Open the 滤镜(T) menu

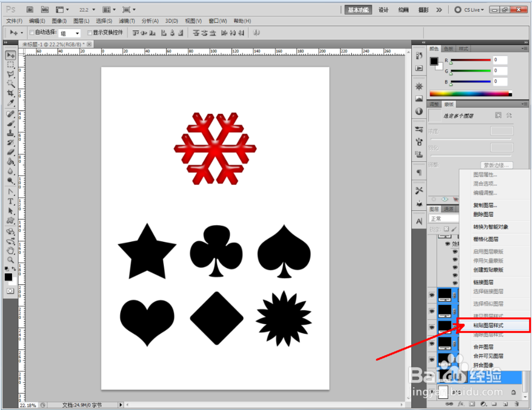pyautogui.click(x=127, y=21)
